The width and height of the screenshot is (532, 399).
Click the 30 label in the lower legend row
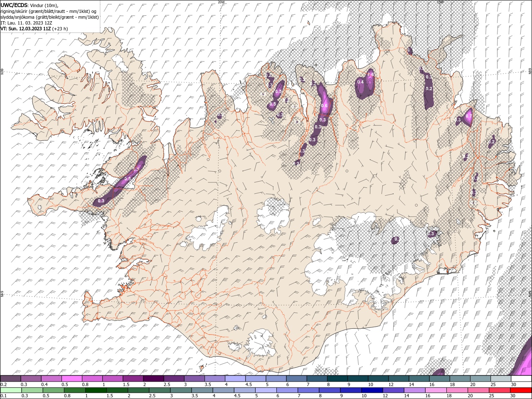(x=512, y=396)
